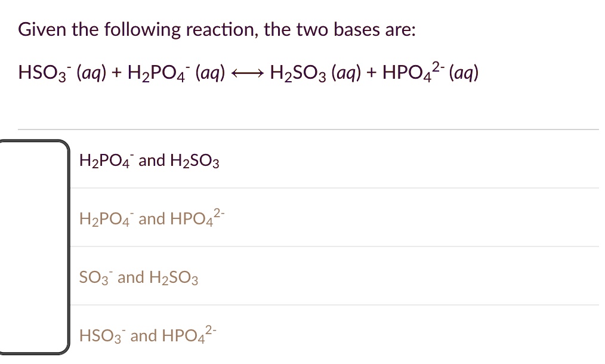Image resolution: width=605 pixels, height=364 pixels.
Task: Select answer SO3- and H2SO3
Action: tap(138, 276)
